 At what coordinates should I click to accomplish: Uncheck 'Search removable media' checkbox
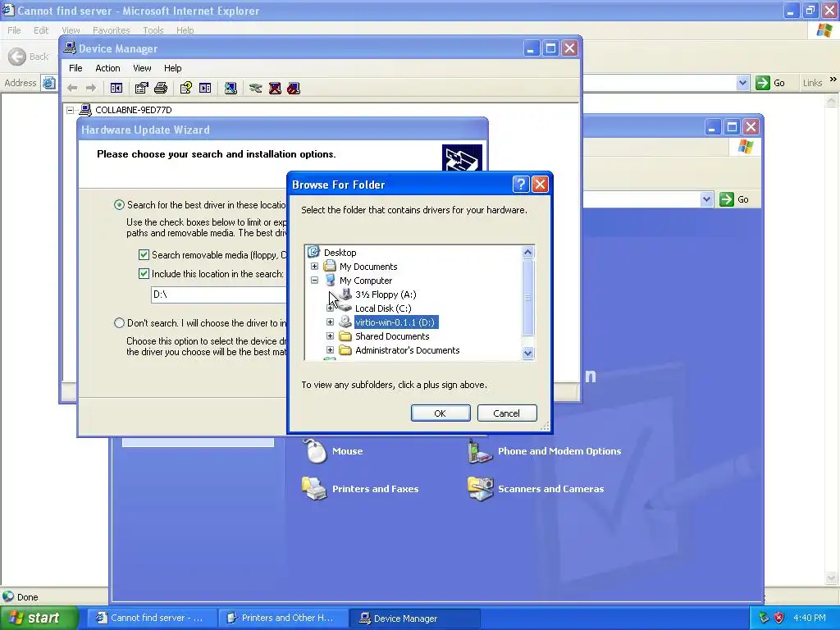click(x=144, y=254)
